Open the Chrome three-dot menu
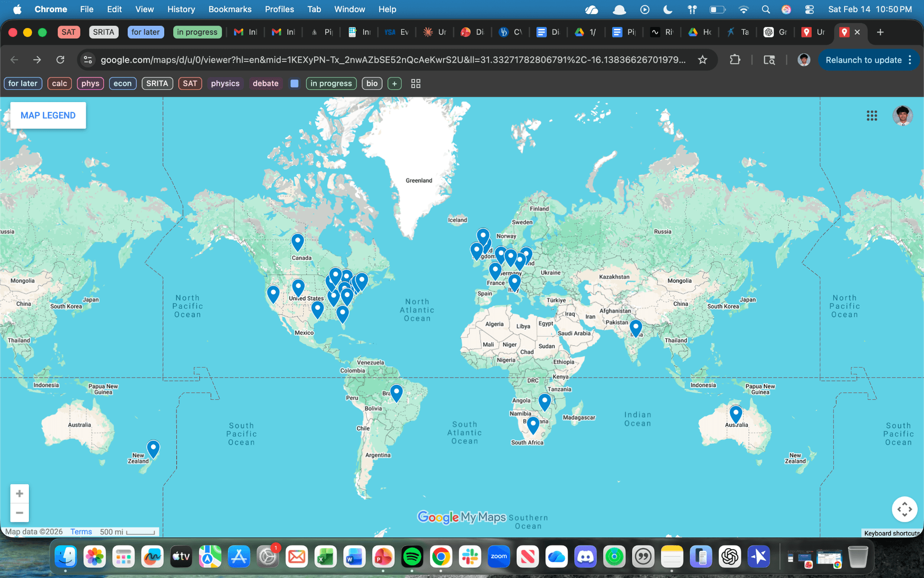The height and width of the screenshot is (578, 924). coord(910,60)
